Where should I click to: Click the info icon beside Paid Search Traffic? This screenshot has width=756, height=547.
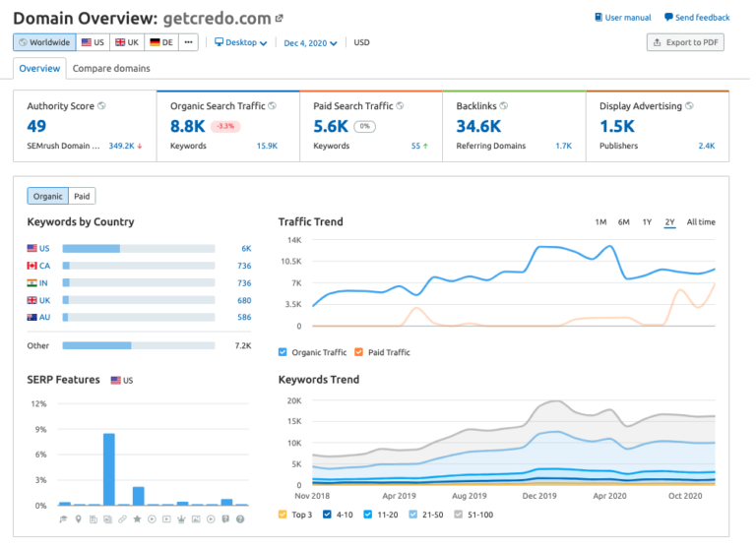401,105
